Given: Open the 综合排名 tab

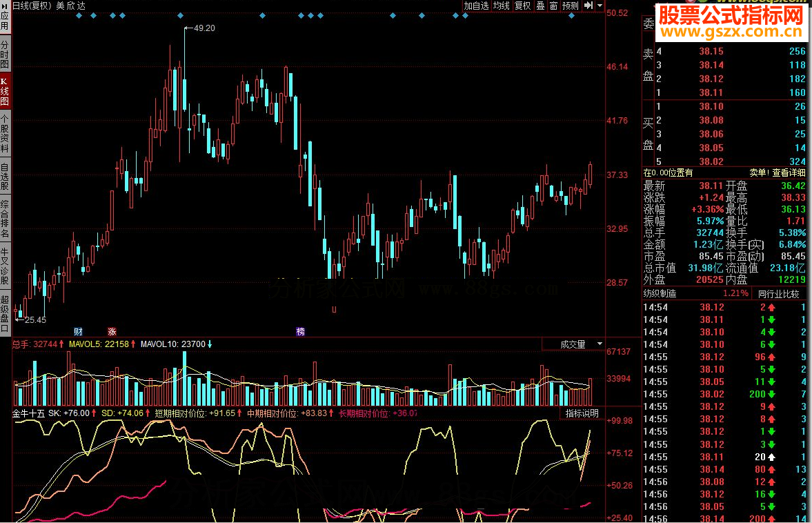Looking at the screenshot, I should 5,219.
